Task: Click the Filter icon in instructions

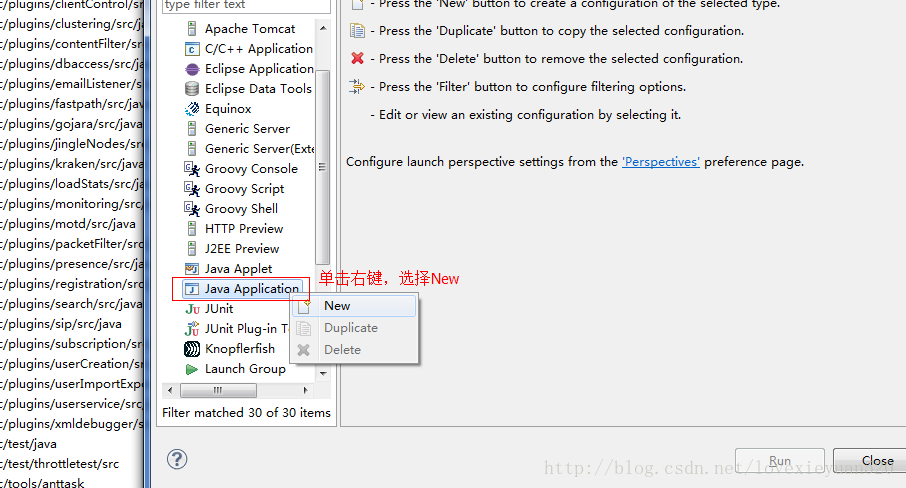Action: (357, 87)
